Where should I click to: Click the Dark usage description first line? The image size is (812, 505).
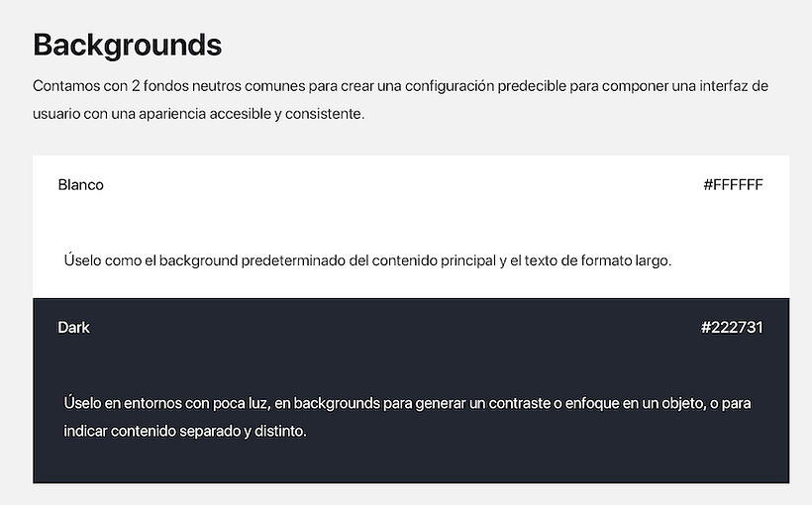[408, 403]
